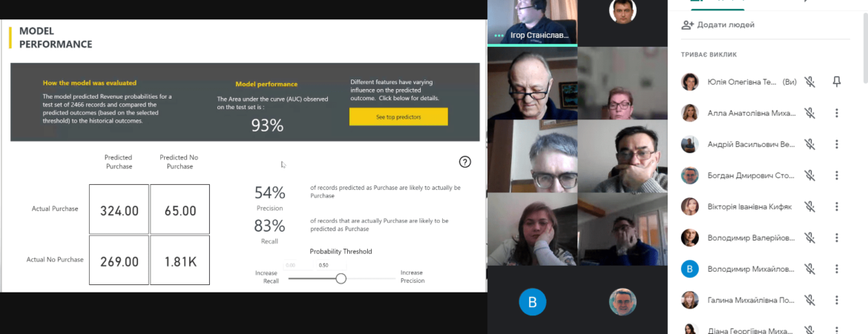This screenshot has width=868, height=334.
Task: Click muted mic icon of Володимир Михайлович
Action: point(810,269)
